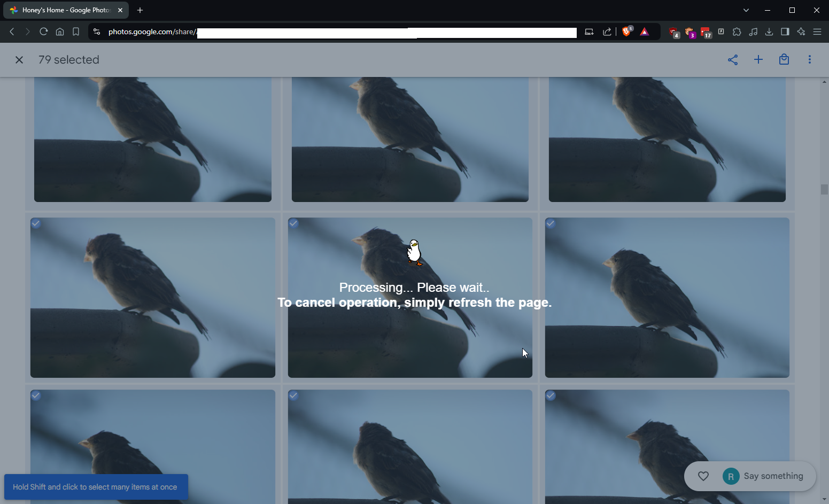
Task: Click the address bar URL
Action: pyautogui.click(x=342, y=32)
